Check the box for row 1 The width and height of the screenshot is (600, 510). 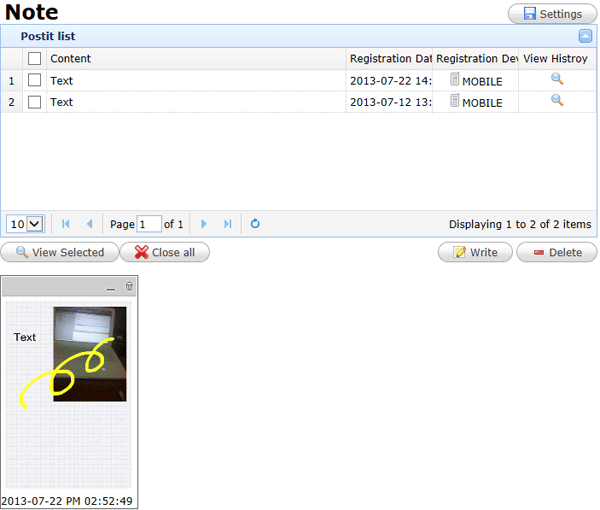tap(35, 80)
